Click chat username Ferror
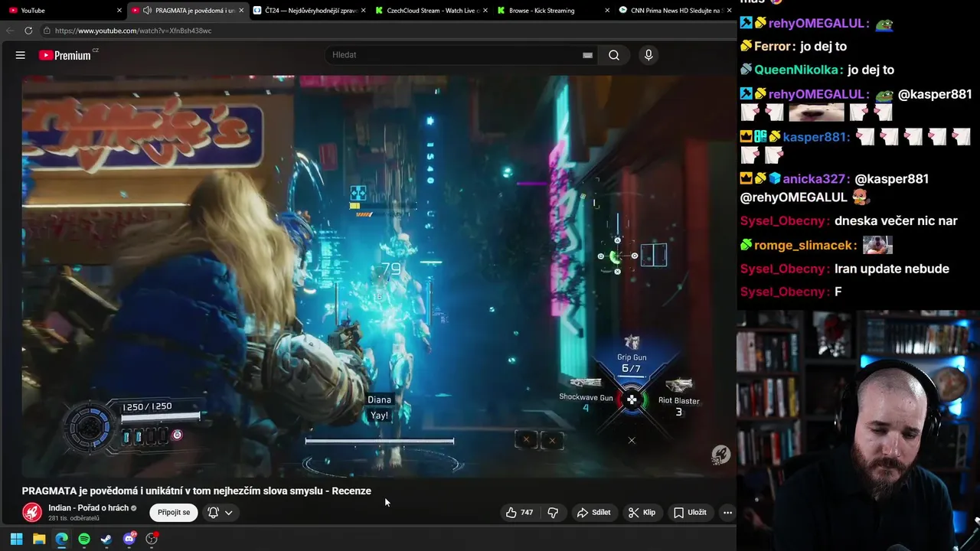 coord(772,47)
